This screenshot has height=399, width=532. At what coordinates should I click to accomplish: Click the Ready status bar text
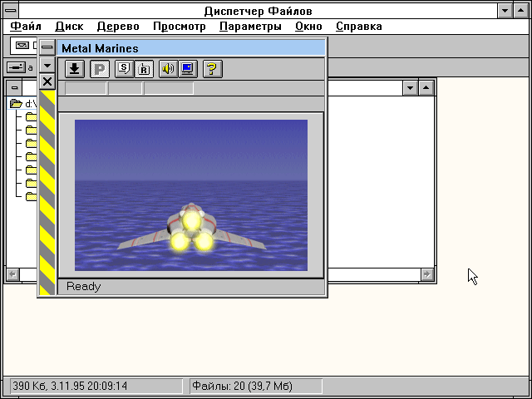pyautogui.click(x=83, y=287)
